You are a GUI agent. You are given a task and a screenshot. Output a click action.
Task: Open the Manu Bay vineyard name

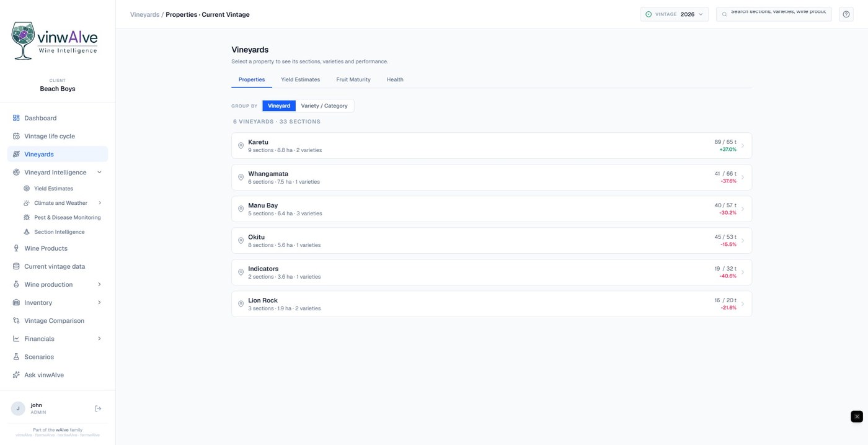click(x=263, y=205)
